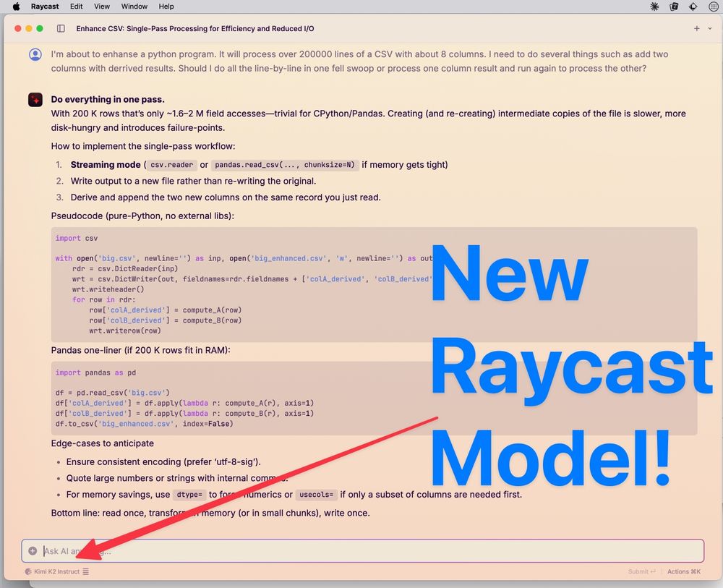Click 'Pandas one-liner (if 200 K rows fit in RAM):' text
This screenshot has height=588, width=723.
141,350
